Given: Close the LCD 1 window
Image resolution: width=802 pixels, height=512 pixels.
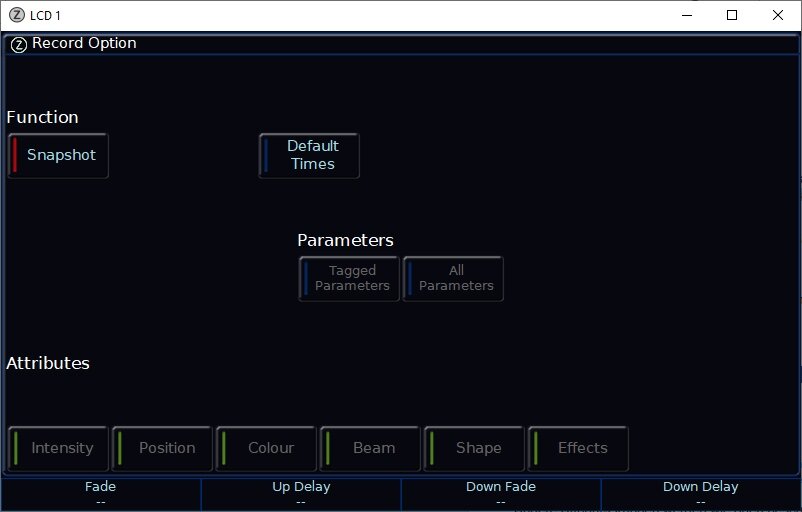Looking at the screenshot, I should pyautogui.click(x=778, y=15).
